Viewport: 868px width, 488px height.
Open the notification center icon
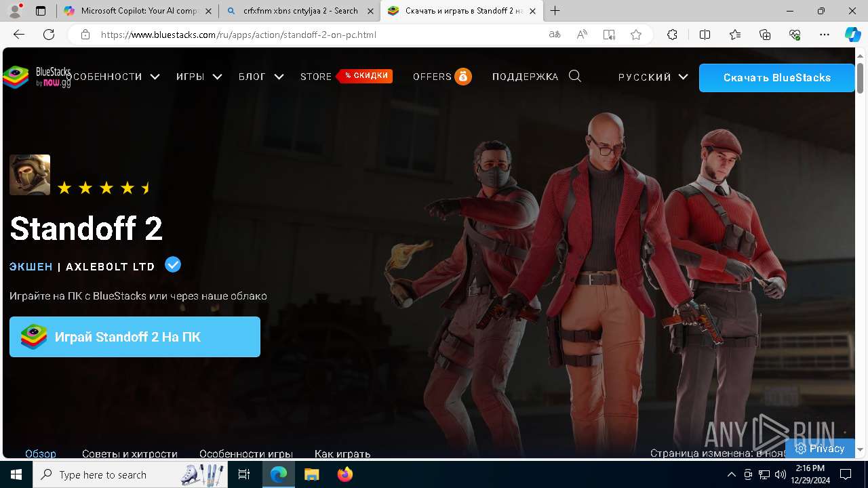click(846, 474)
